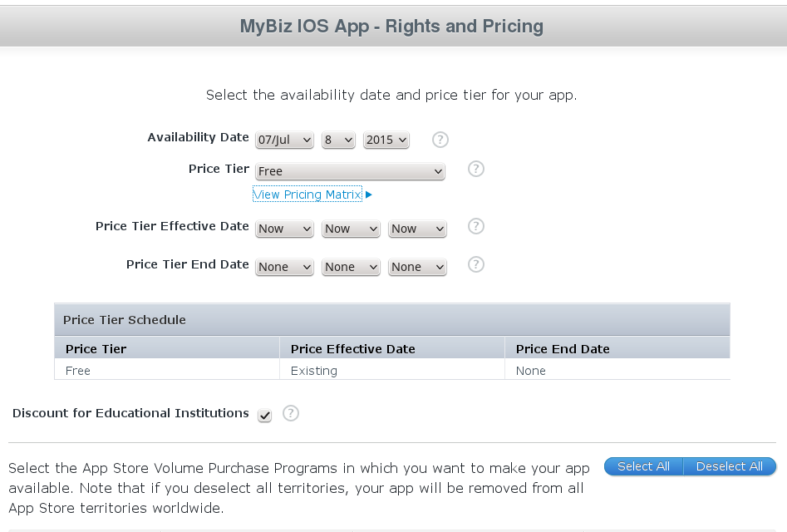Open the availability day dropdown showing 8

tap(338, 140)
